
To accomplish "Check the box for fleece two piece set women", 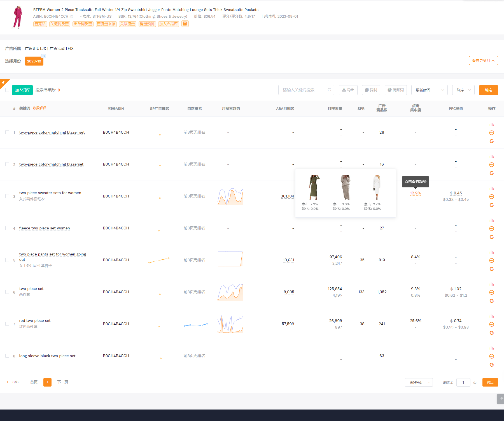I will click(x=7, y=228).
